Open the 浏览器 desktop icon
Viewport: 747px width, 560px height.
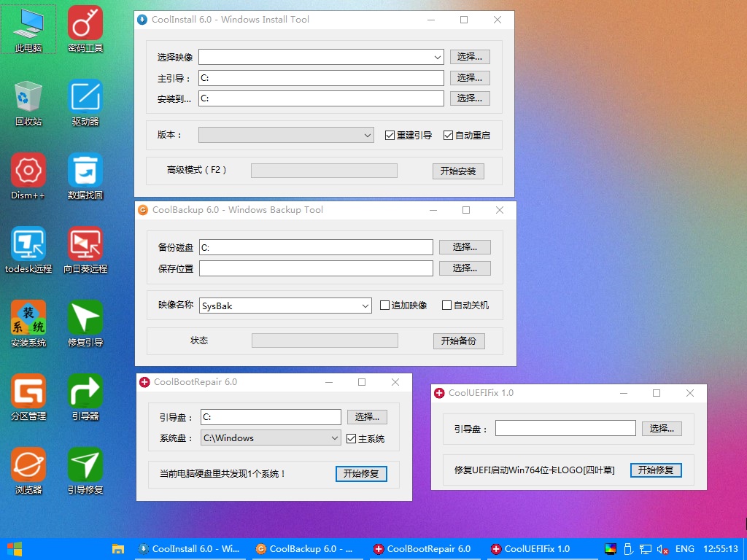[28, 465]
